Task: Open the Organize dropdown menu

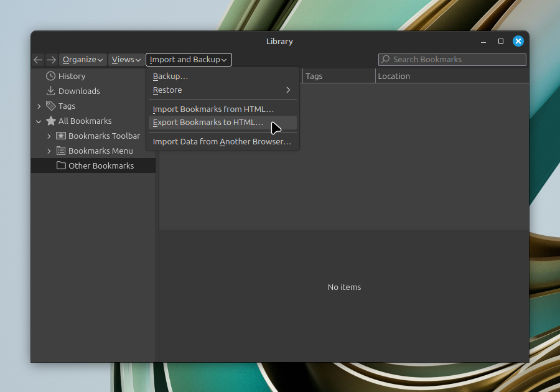Action: coord(83,60)
